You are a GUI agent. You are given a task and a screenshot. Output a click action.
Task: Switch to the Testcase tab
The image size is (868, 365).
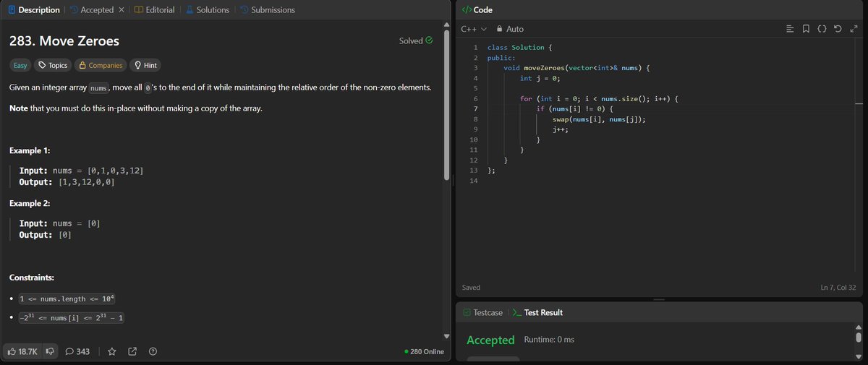482,313
